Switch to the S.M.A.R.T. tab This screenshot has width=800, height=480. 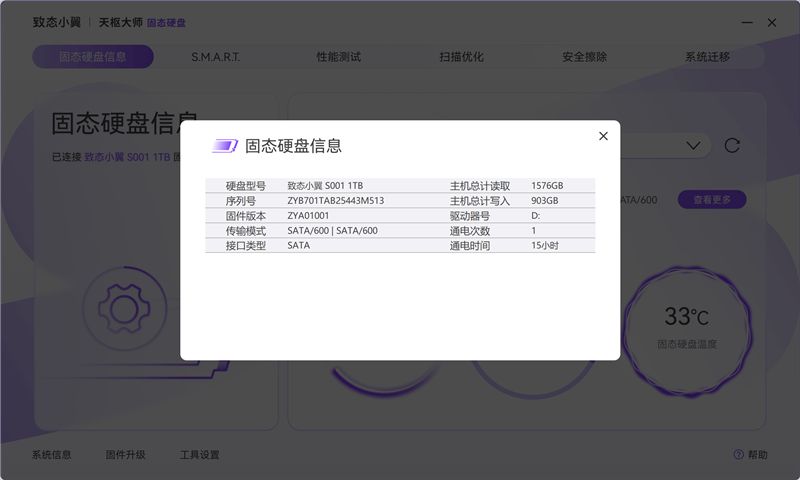point(215,57)
